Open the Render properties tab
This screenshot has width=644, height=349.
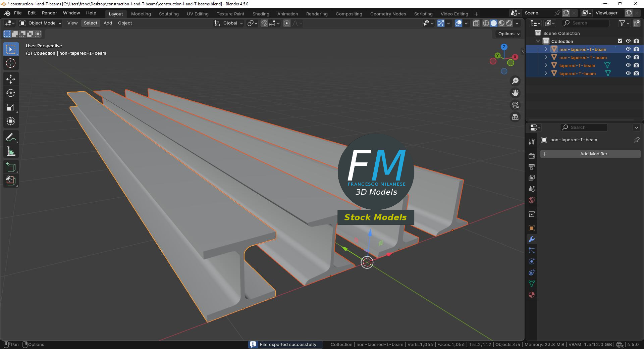[x=532, y=156]
